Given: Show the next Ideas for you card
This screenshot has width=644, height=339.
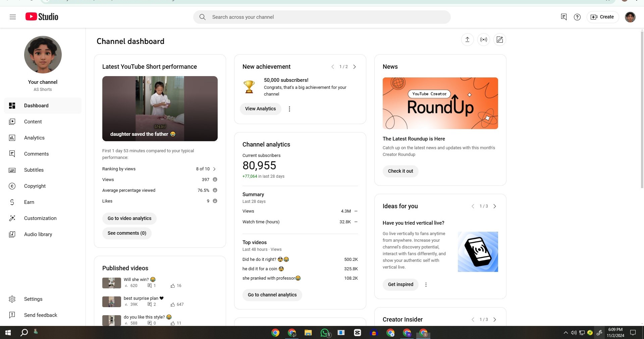Looking at the screenshot, I should click(x=495, y=206).
